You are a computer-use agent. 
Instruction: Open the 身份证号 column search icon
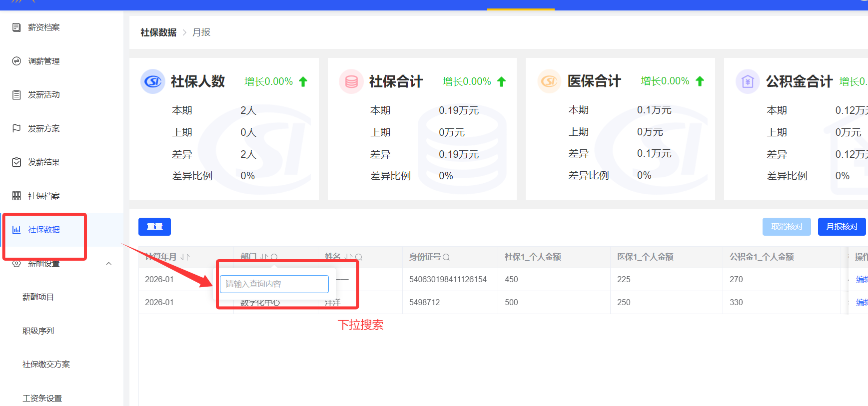(446, 257)
